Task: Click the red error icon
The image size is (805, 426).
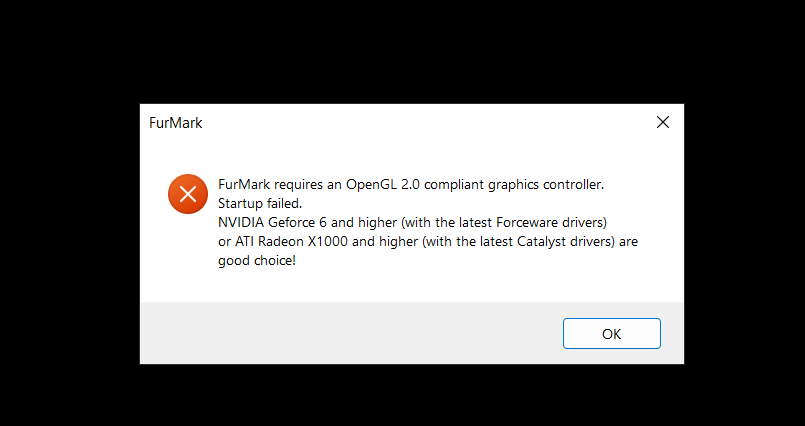Action: (x=187, y=193)
